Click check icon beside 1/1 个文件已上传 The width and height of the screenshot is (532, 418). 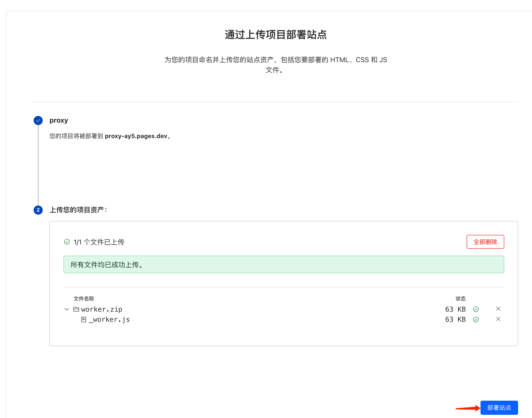tap(67, 242)
